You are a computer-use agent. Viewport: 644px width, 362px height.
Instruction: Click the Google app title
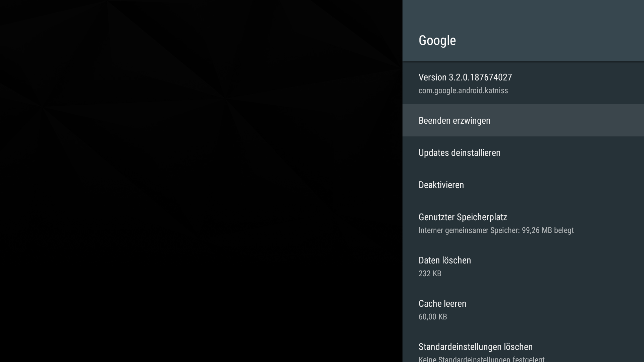437,41
